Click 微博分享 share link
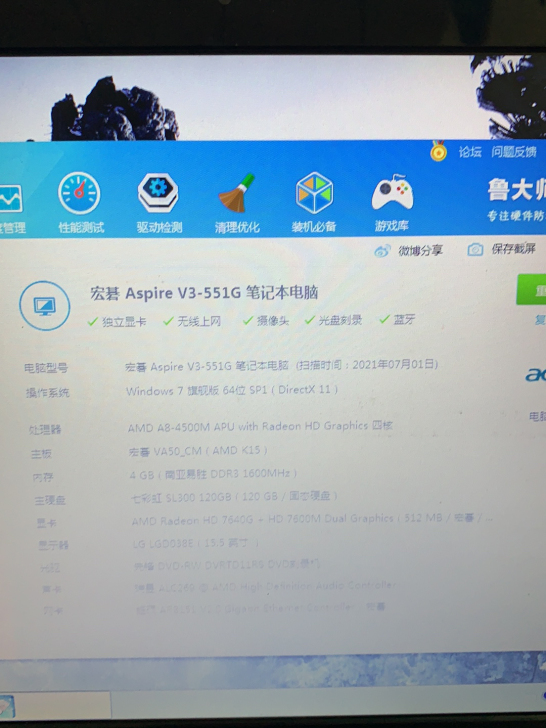 pyautogui.click(x=420, y=251)
